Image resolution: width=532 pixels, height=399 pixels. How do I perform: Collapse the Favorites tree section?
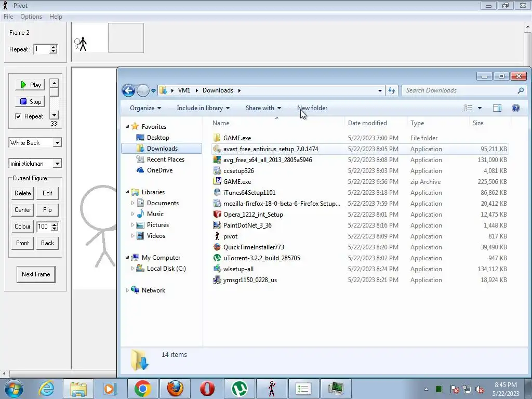128,127
